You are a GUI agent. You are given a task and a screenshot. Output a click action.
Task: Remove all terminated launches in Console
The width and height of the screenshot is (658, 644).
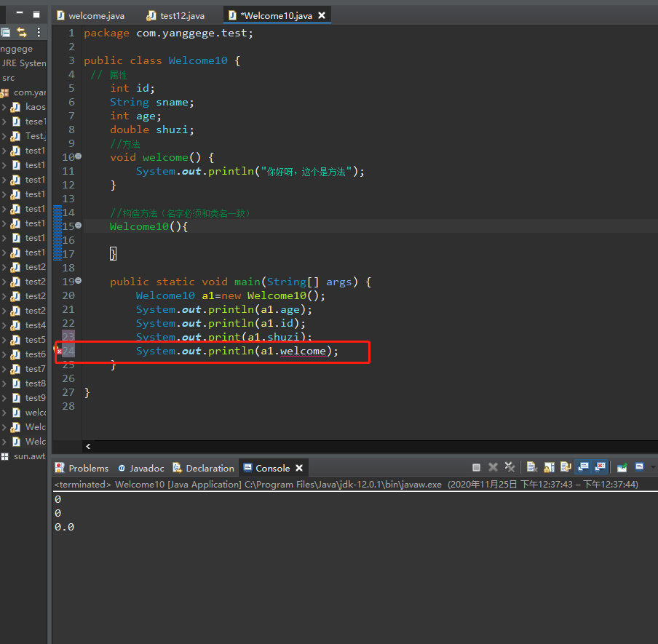point(510,467)
